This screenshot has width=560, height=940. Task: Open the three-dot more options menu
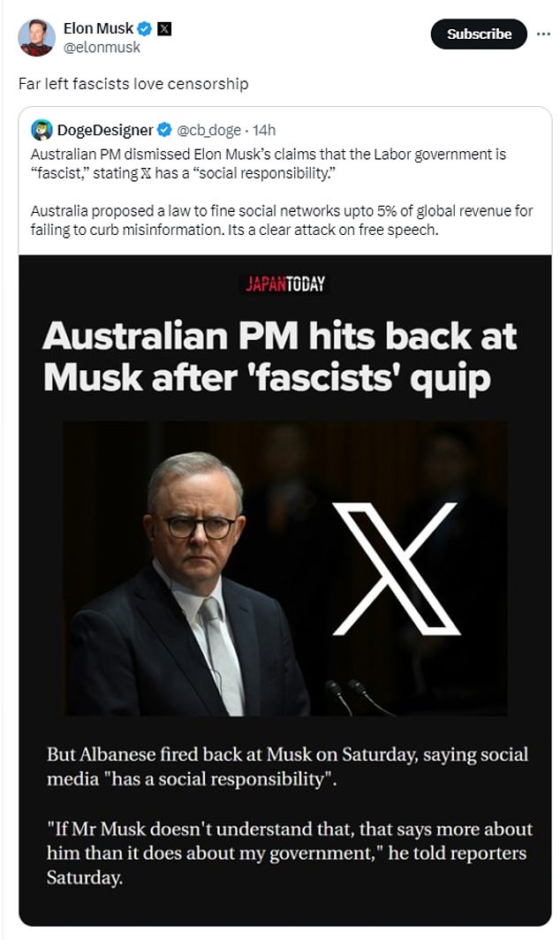tap(543, 34)
